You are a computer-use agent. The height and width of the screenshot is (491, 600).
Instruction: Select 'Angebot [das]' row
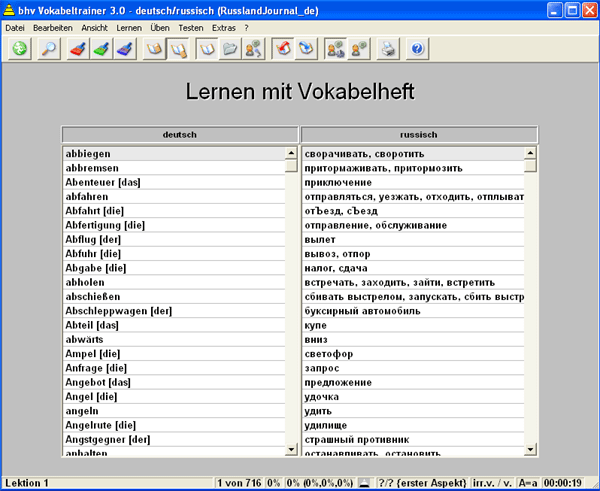pyautogui.click(x=174, y=382)
